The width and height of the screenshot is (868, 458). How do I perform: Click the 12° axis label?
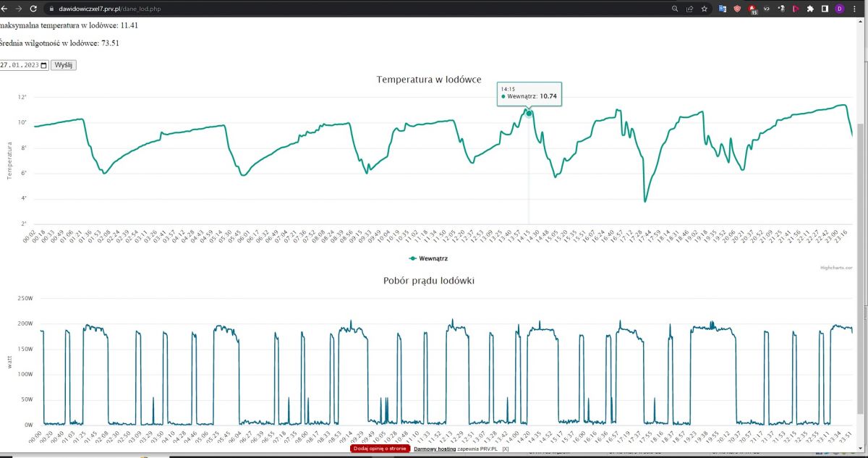point(23,97)
